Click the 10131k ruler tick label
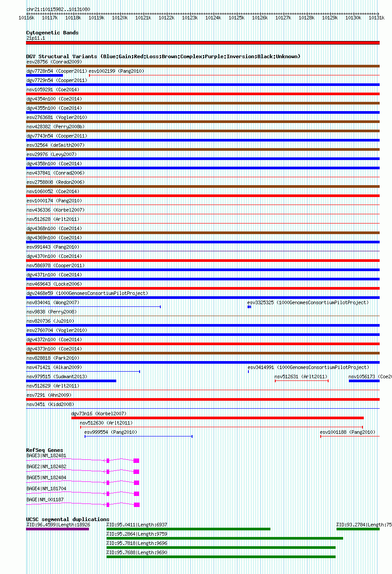This screenshot has height=574, width=392. tap(377, 18)
